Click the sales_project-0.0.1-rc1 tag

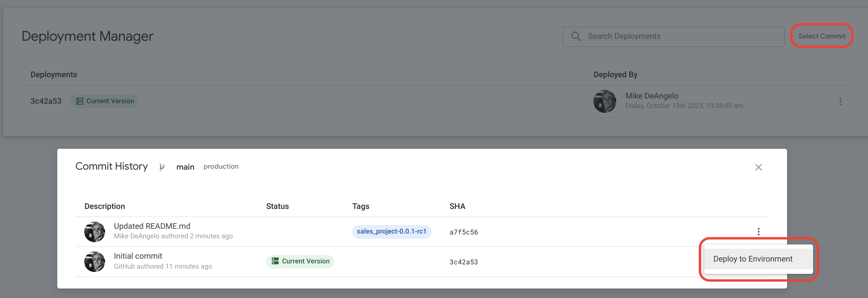391,232
